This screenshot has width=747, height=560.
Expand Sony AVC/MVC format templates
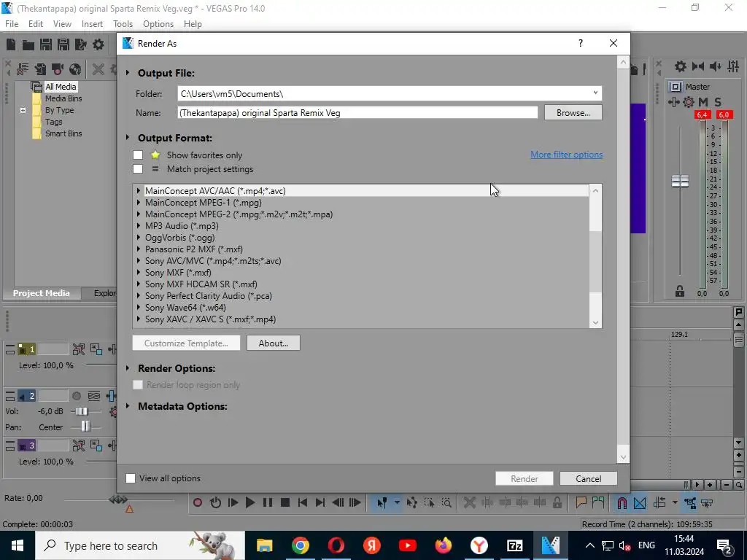[x=139, y=260]
